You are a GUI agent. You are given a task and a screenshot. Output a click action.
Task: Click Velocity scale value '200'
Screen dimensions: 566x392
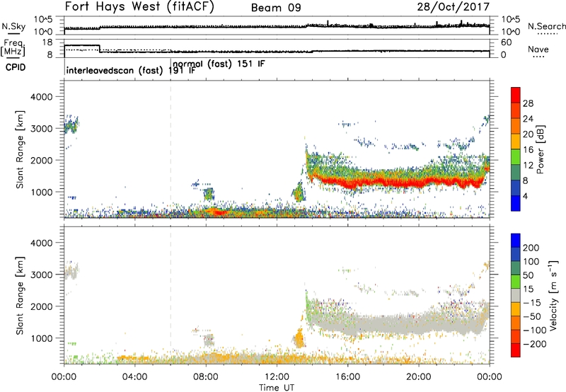coord(531,248)
